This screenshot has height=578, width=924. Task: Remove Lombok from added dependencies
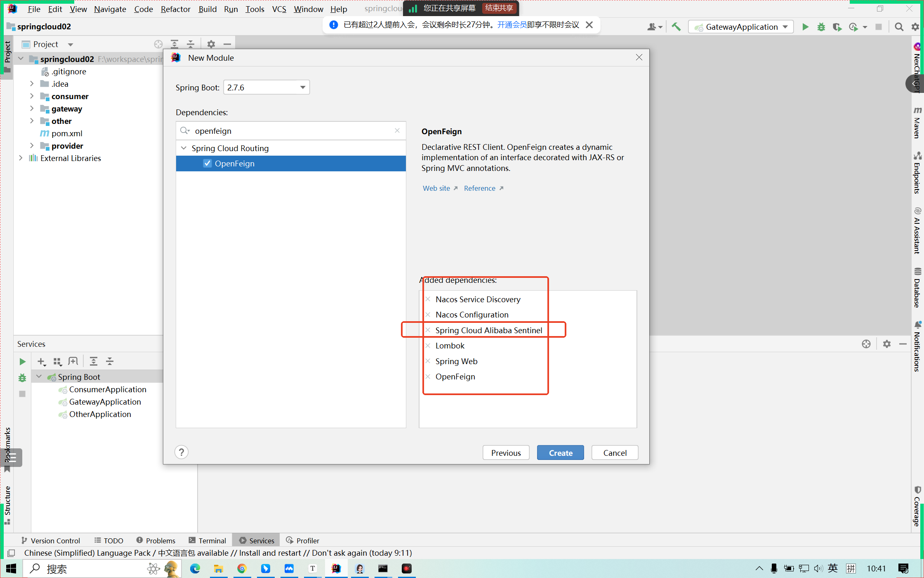click(428, 346)
